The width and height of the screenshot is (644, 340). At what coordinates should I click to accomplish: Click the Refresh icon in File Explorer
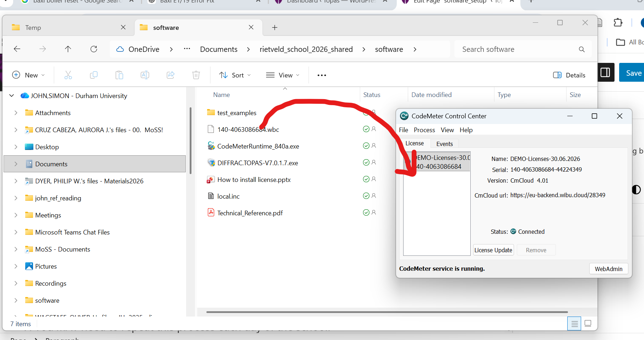click(94, 49)
